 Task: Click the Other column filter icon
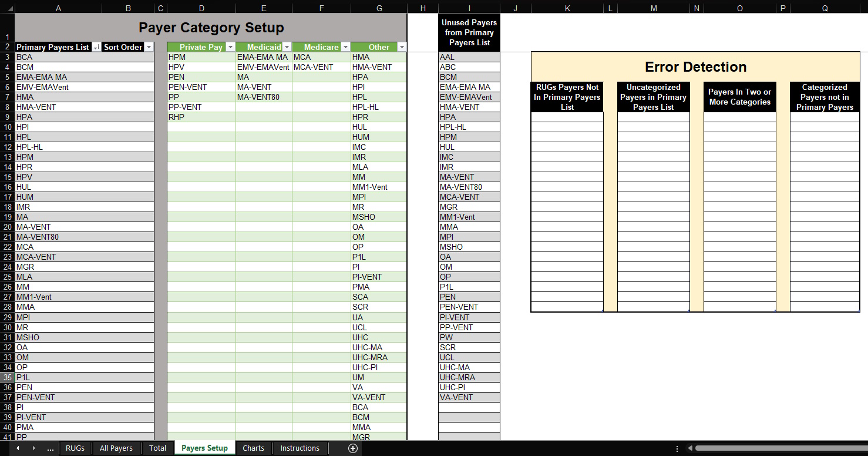point(402,47)
